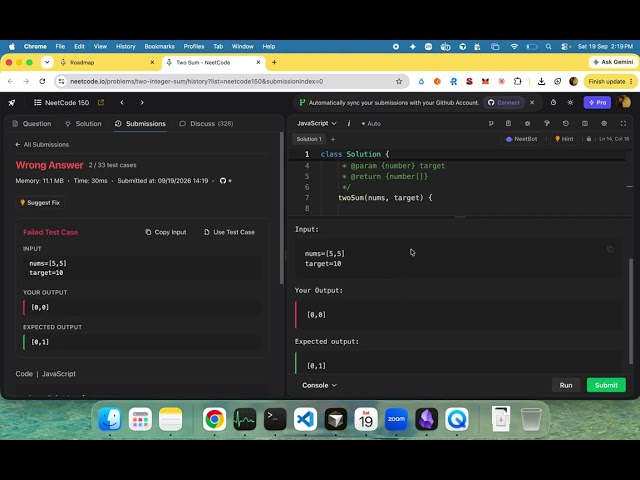Run the code
The height and width of the screenshot is (480, 640).
click(x=566, y=385)
